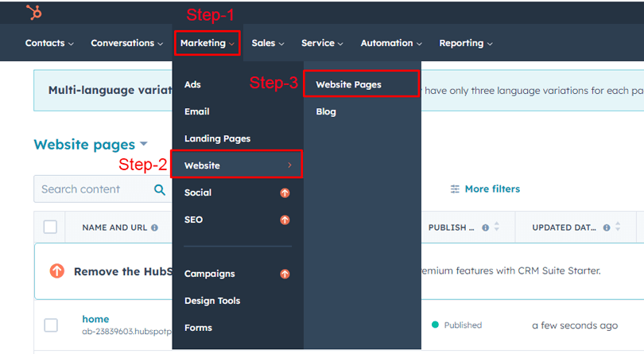
Task: Select Email from the Marketing menu
Action: [196, 111]
